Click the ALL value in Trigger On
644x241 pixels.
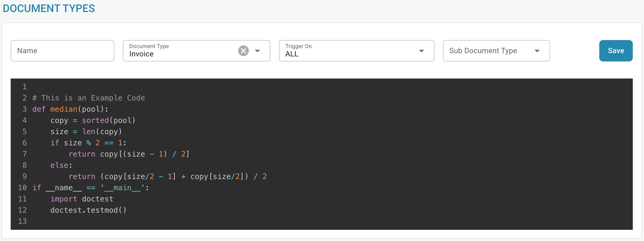[292, 54]
